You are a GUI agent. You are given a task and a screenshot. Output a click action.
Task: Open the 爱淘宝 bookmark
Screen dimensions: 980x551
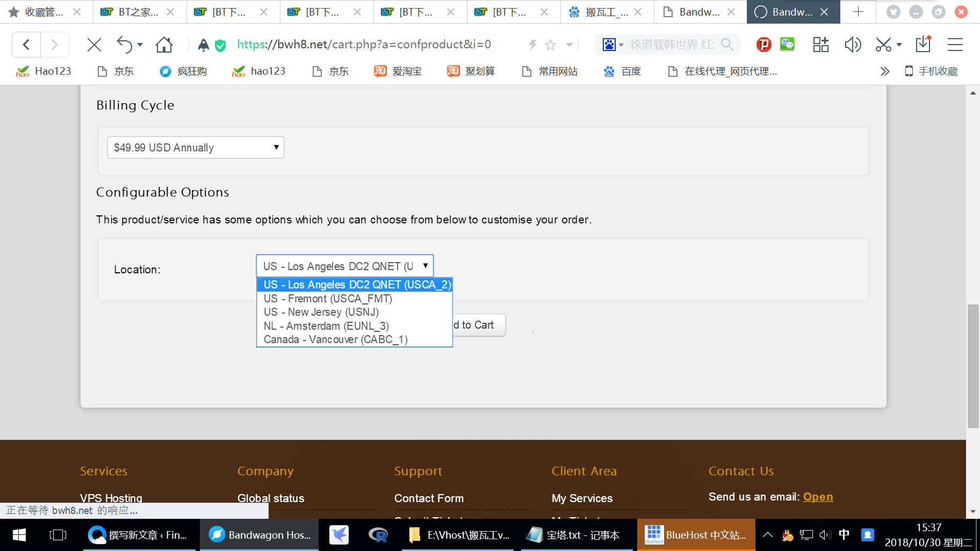[398, 71]
